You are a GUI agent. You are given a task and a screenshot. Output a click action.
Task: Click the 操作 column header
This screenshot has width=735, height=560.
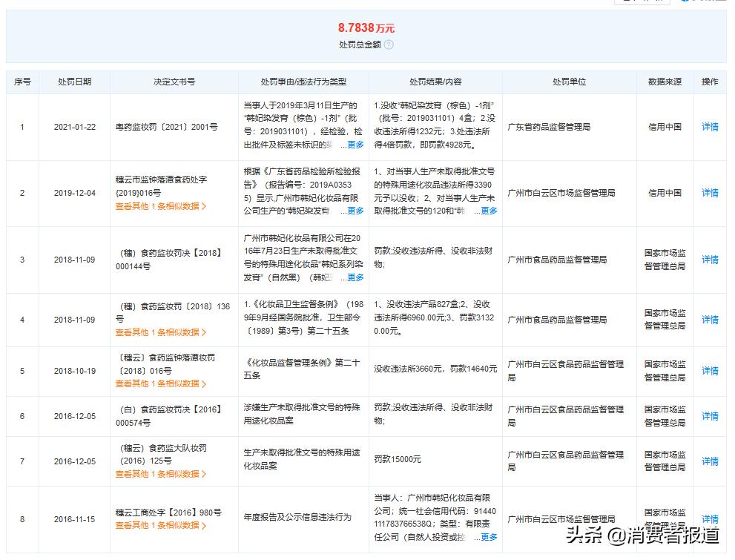pyautogui.click(x=710, y=82)
